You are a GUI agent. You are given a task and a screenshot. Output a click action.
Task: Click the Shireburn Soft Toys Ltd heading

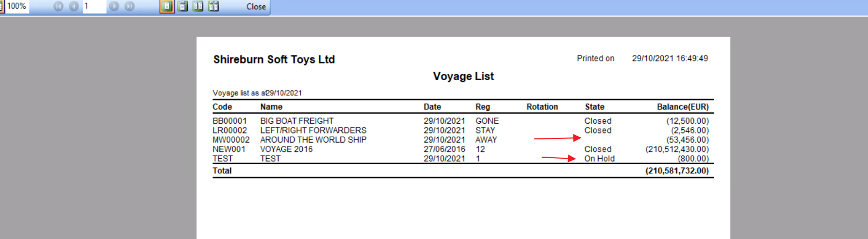[x=274, y=59]
